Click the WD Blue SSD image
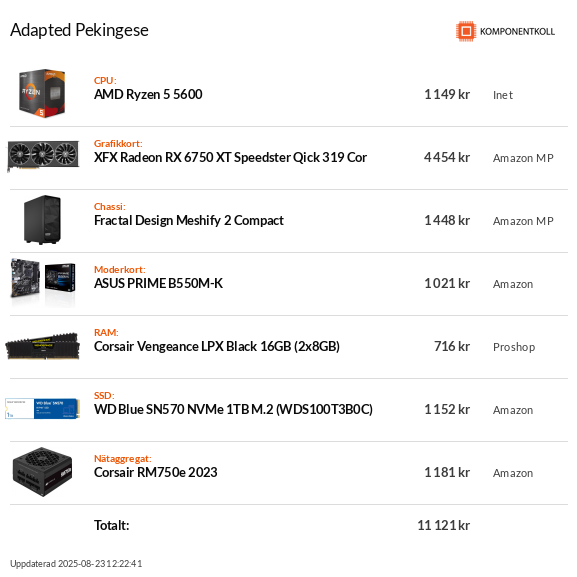 click(42, 408)
